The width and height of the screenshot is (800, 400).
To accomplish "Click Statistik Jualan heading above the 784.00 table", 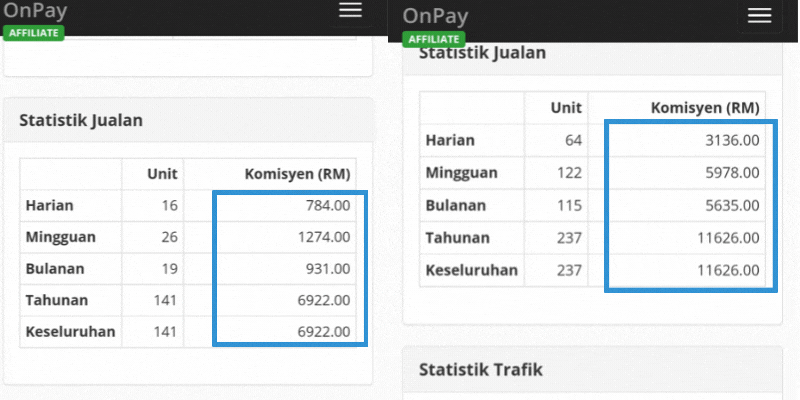I will pyautogui.click(x=81, y=120).
